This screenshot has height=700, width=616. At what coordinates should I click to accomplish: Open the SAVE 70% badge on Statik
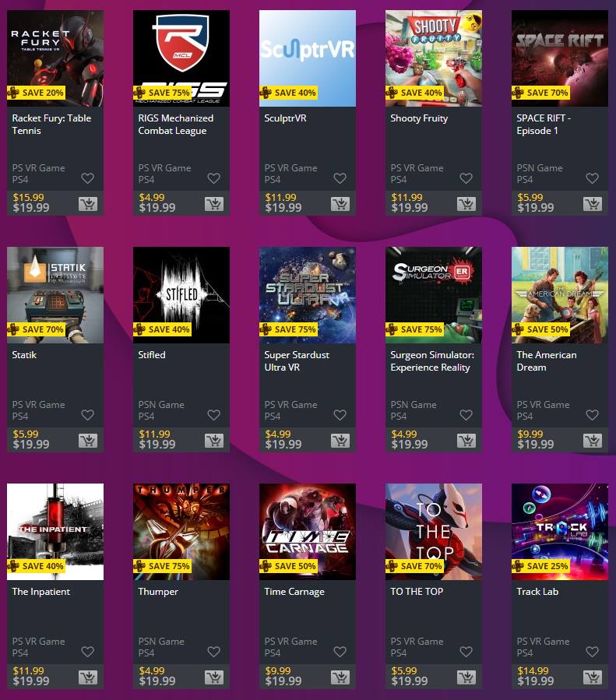coord(36,329)
